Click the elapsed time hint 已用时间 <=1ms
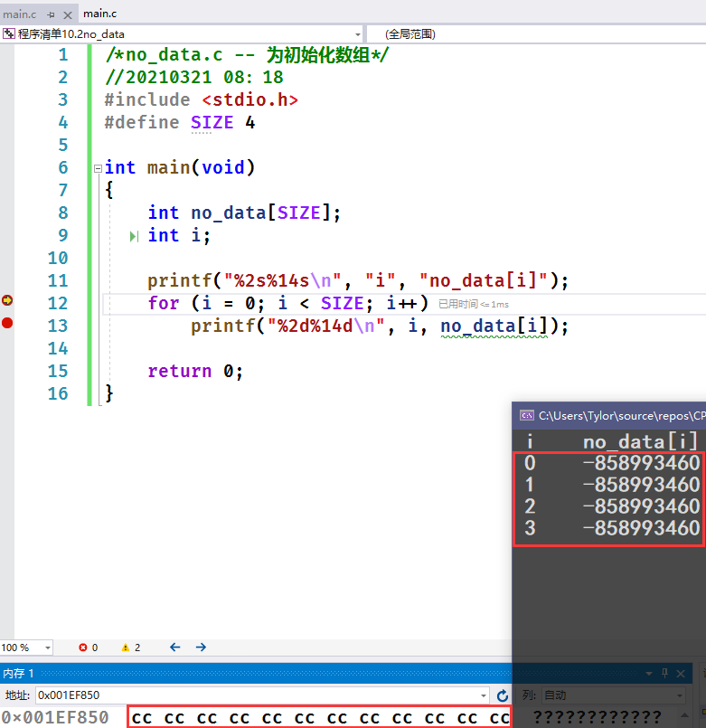 coord(474,304)
